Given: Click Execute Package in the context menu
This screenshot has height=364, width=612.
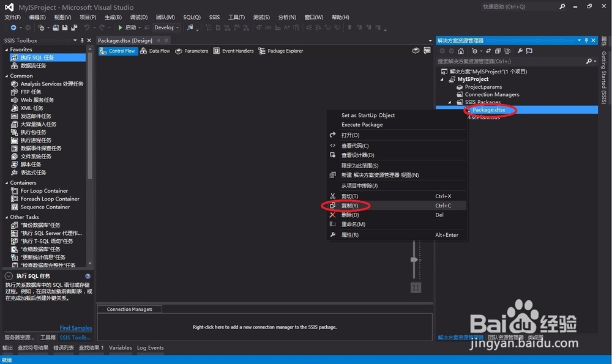Looking at the screenshot, I should tap(396, 124).
